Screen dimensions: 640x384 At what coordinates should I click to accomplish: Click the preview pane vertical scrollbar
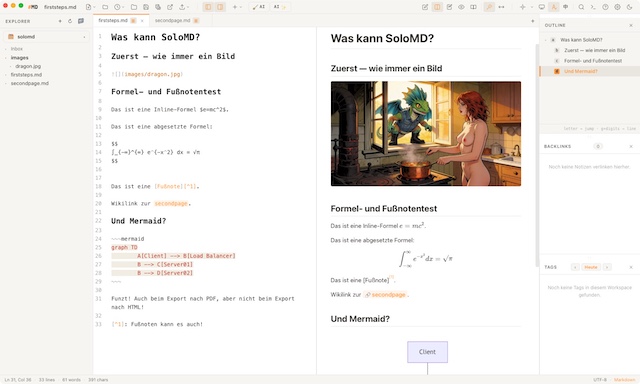(537, 155)
